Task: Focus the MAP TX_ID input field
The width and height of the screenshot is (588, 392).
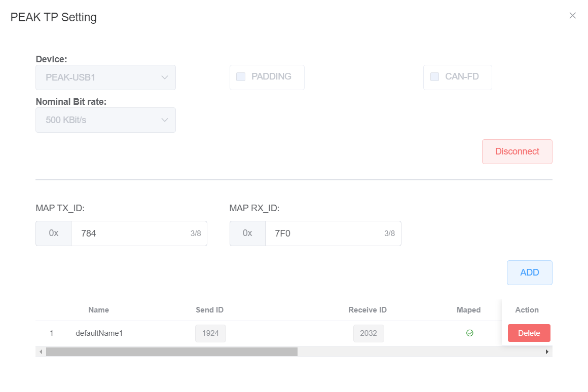Action: click(x=129, y=233)
